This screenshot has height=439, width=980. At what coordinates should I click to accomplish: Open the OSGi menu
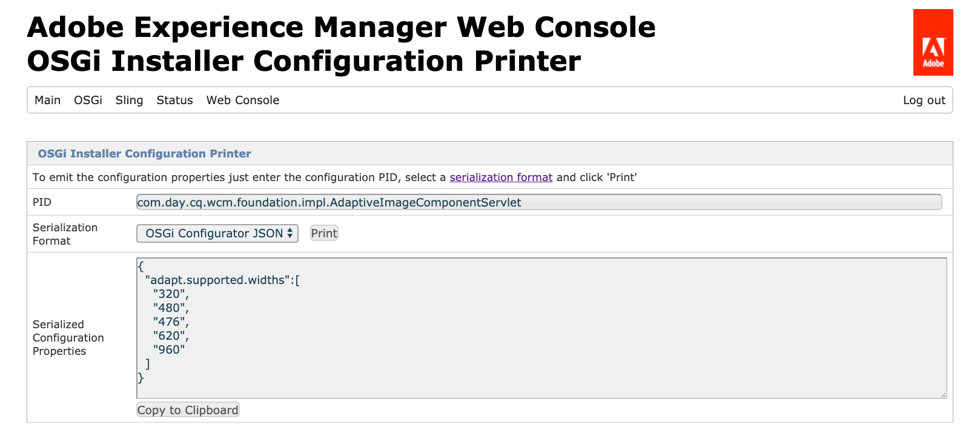[x=88, y=101]
